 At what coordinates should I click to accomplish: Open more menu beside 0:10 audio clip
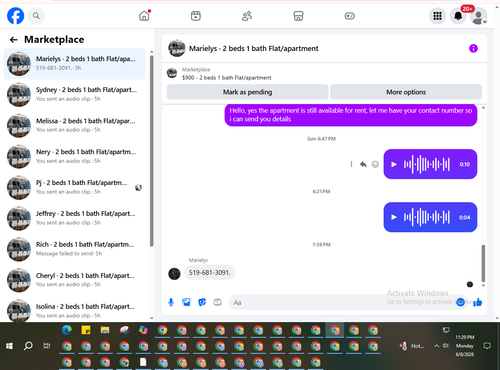[351, 164]
